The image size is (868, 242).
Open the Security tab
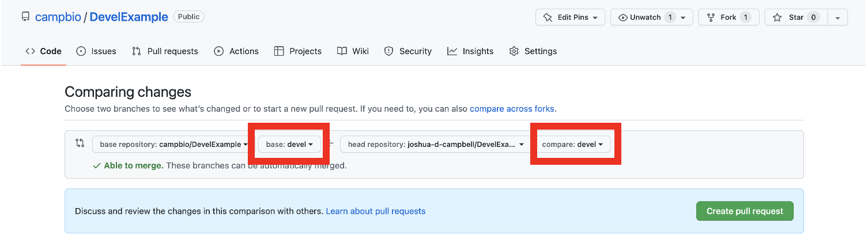click(407, 51)
